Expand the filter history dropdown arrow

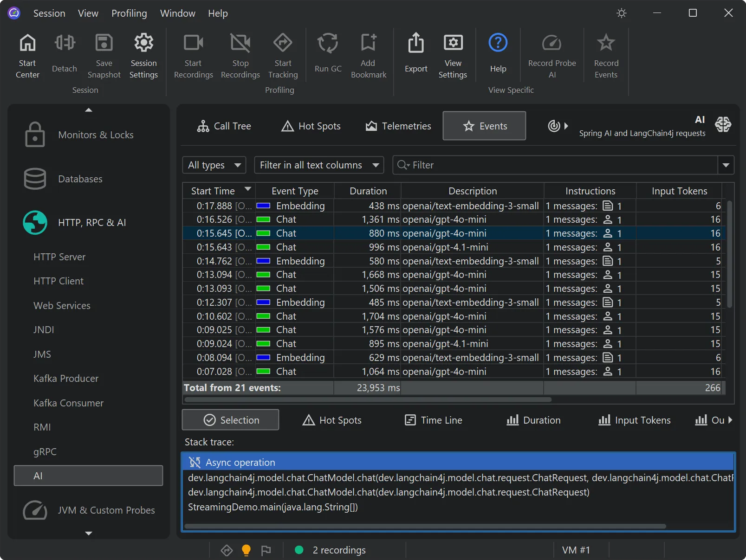[x=726, y=165]
